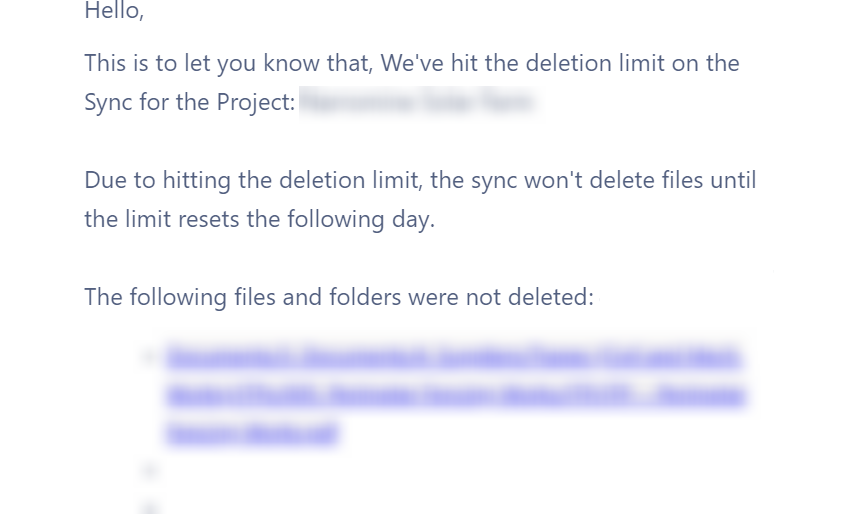Open the blurred file path link
The height and width of the screenshot is (514, 856).
point(455,357)
